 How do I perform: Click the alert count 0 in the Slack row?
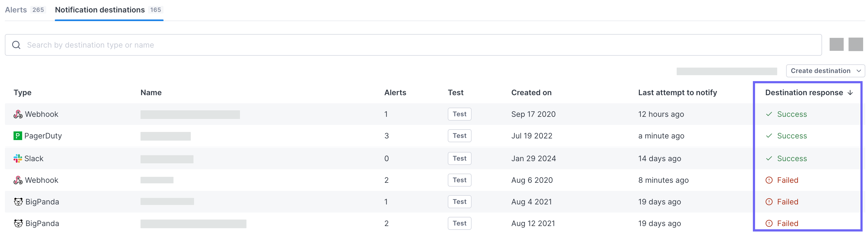(x=386, y=158)
